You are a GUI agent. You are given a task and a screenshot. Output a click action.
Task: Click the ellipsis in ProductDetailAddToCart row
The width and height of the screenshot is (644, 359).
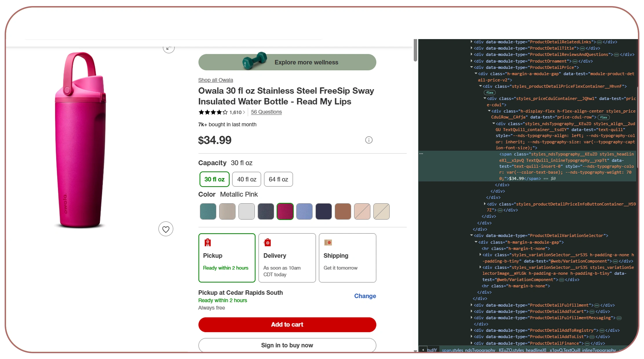tap(592, 312)
